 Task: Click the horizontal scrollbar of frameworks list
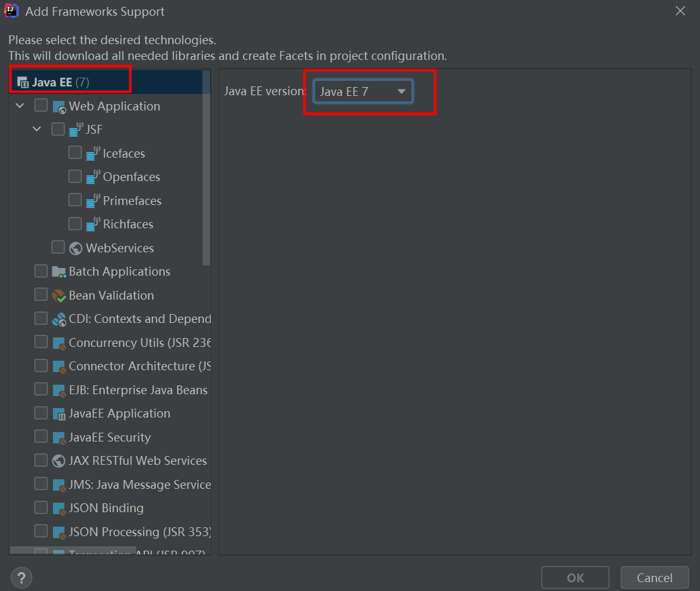coord(73,550)
